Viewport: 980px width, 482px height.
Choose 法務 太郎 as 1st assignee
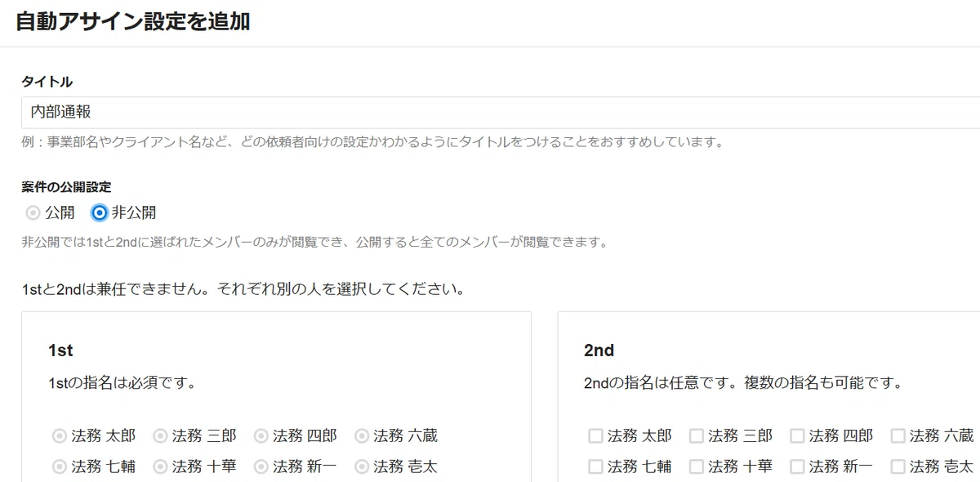click(60, 436)
